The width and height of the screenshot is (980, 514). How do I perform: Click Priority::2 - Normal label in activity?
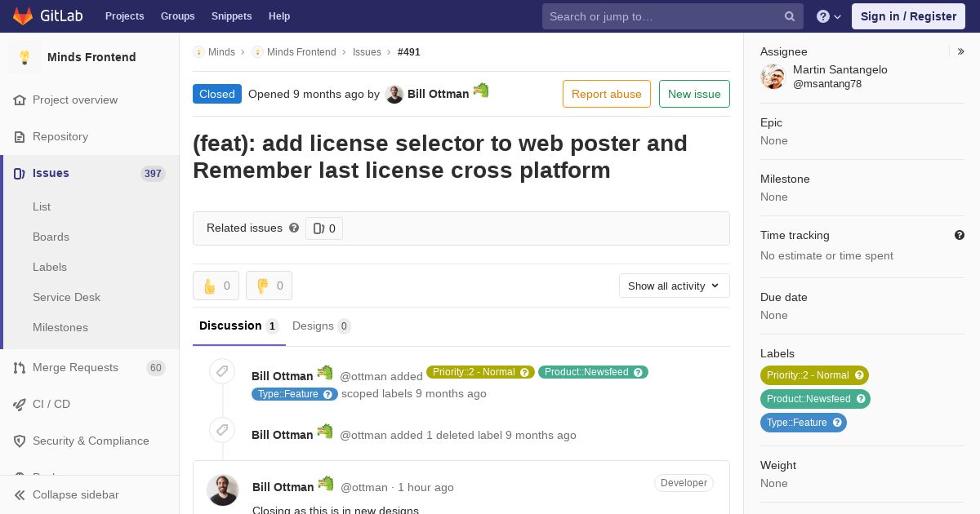[474, 372]
